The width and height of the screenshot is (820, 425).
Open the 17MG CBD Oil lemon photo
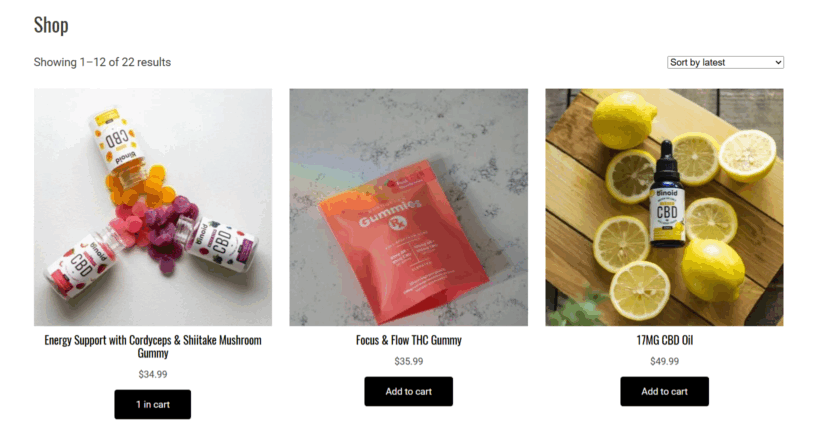tap(664, 207)
